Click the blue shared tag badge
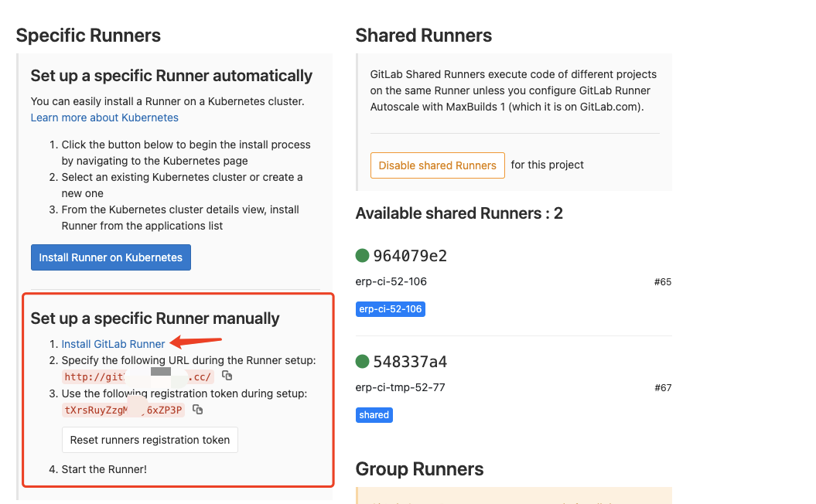Image resolution: width=816 pixels, height=504 pixels. tap(374, 415)
